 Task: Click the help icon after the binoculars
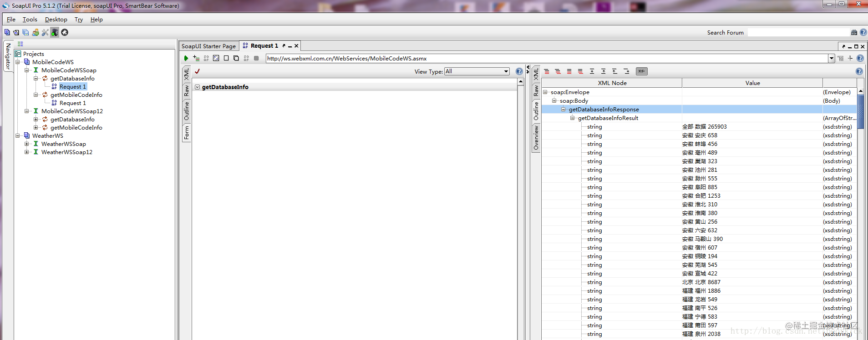point(863,32)
